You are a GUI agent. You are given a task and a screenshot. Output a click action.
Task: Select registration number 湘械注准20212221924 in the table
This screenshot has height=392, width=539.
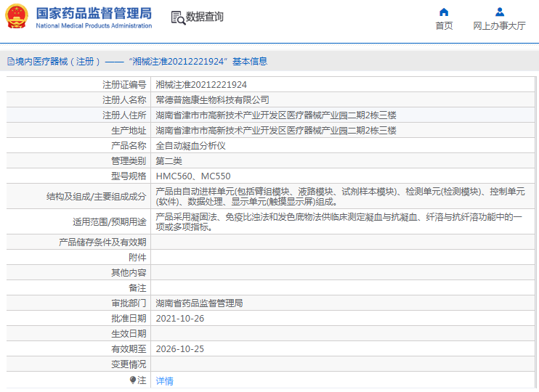pyautogui.click(x=201, y=84)
